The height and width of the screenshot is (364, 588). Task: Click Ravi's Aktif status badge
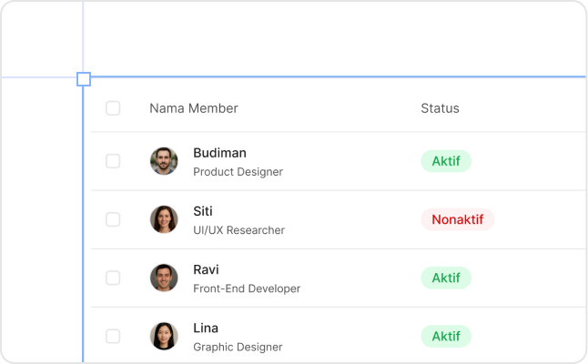click(x=445, y=278)
